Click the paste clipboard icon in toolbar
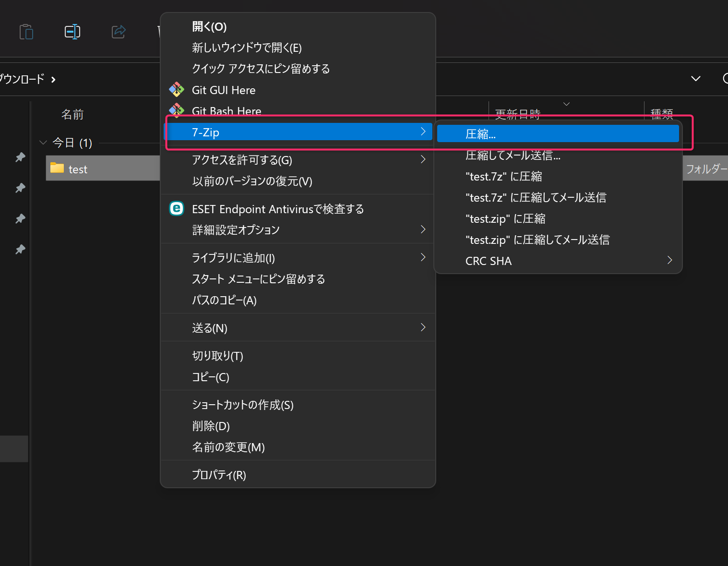This screenshot has width=728, height=566. pos(26,32)
